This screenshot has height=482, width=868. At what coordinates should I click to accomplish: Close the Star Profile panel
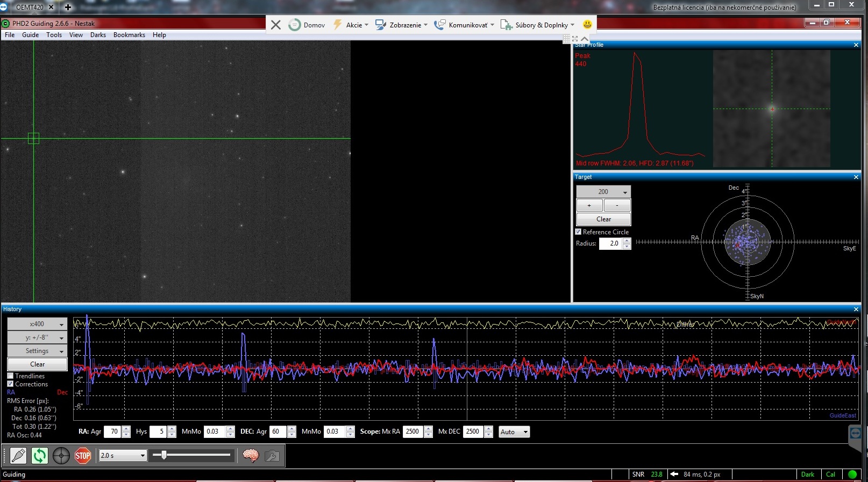tap(856, 45)
